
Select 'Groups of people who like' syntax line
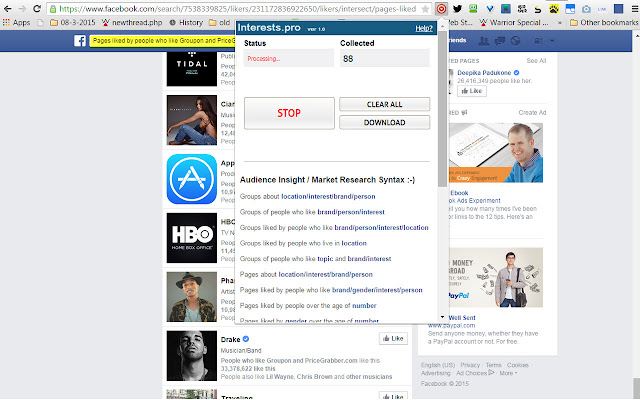pyautogui.click(x=312, y=212)
